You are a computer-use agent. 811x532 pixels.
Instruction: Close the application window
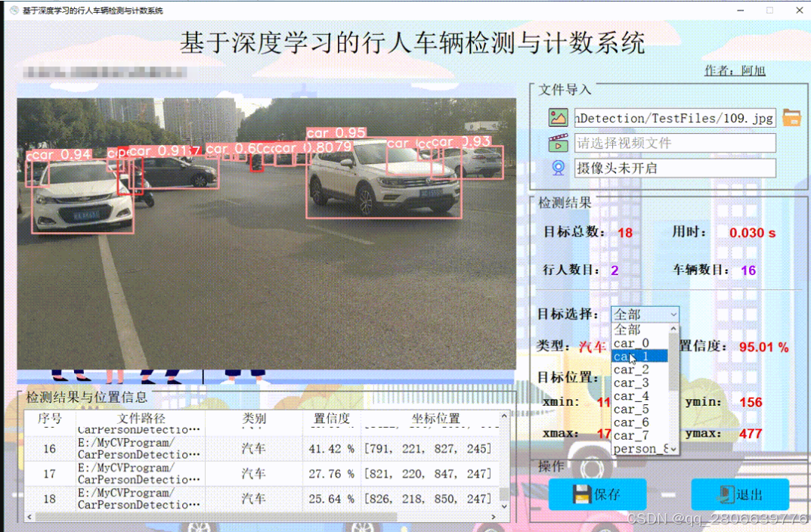799,11
